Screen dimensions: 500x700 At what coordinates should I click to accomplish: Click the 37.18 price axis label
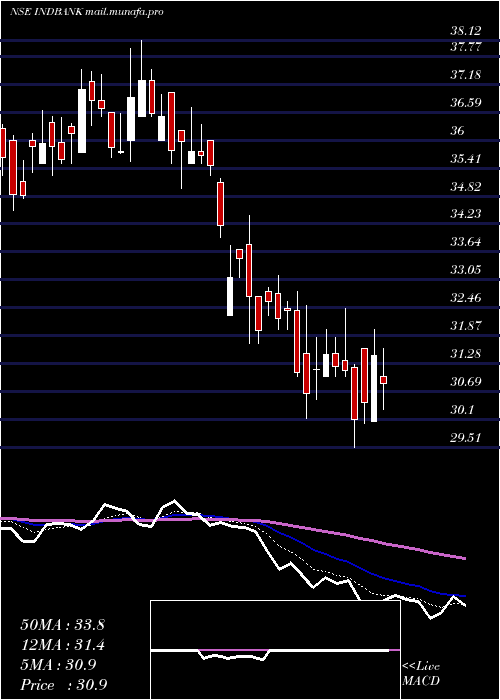[x=466, y=75]
